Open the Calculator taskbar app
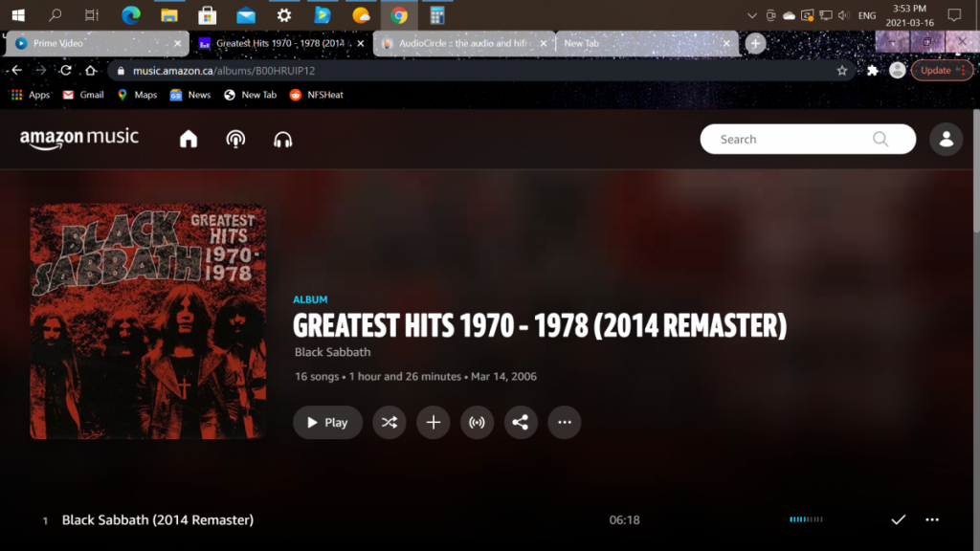980x551 pixels. pyautogui.click(x=436, y=15)
